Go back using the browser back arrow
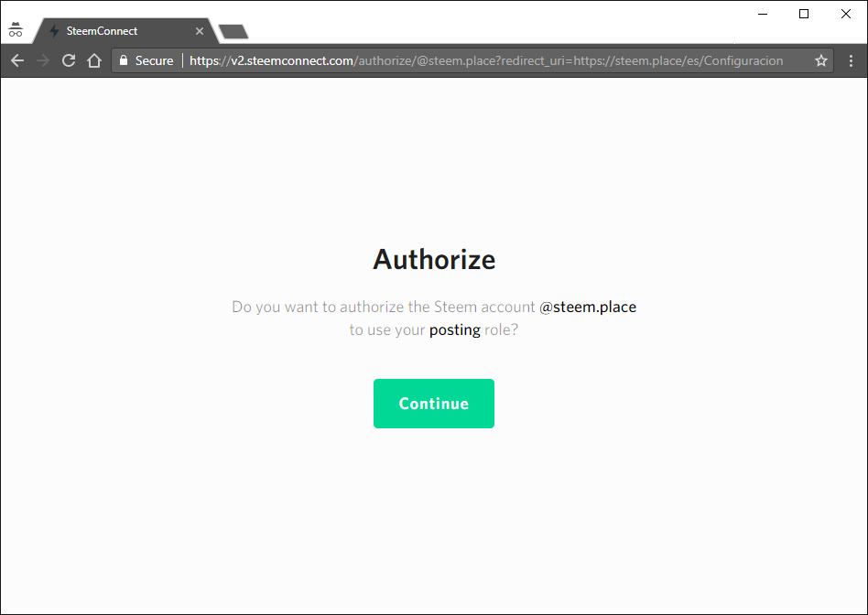 coord(17,60)
